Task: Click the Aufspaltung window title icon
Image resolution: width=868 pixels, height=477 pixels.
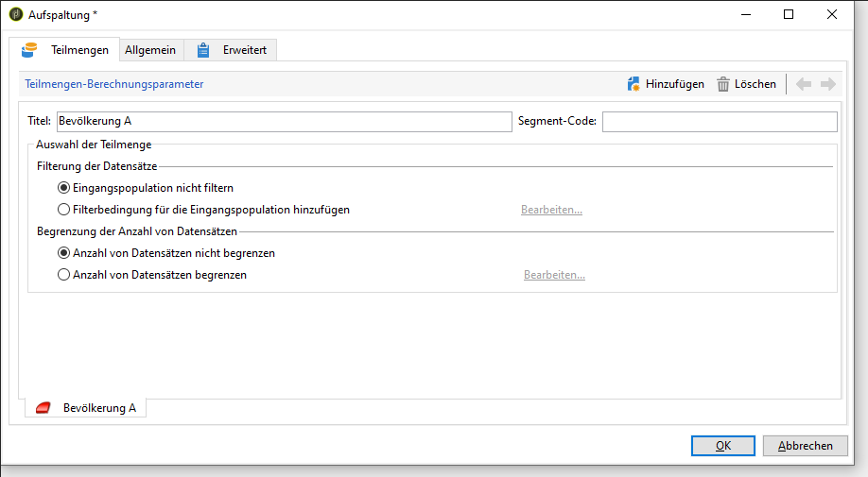Action: (x=16, y=14)
